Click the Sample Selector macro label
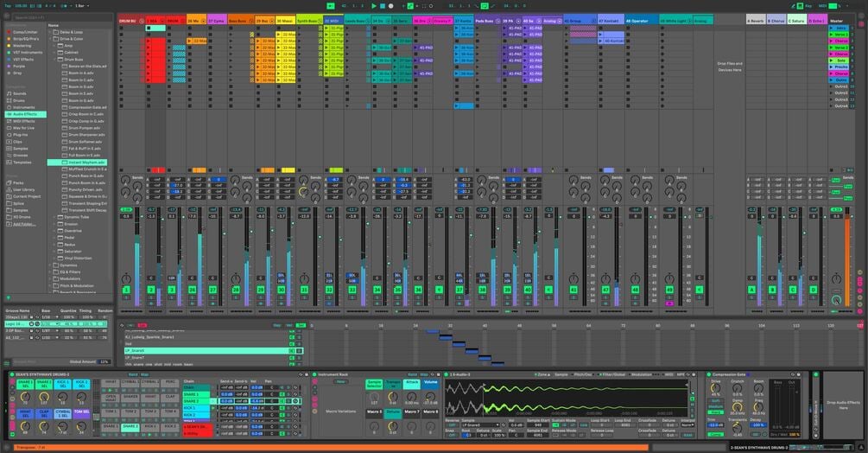868x453 pixels. click(x=374, y=384)
